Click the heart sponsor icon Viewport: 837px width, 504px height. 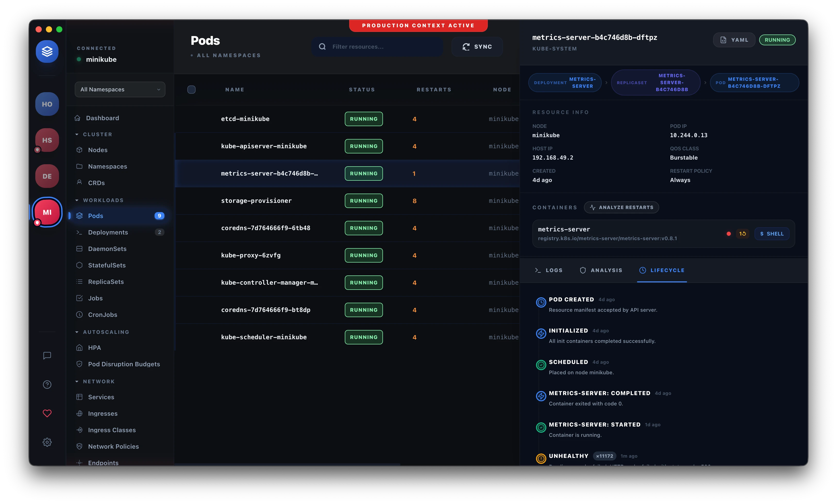click(x=47, y=413)
